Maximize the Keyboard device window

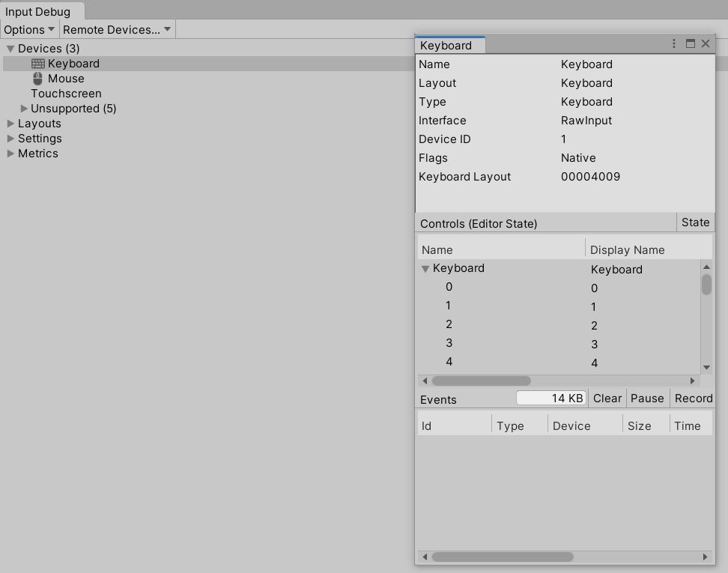tap(691, 43)
